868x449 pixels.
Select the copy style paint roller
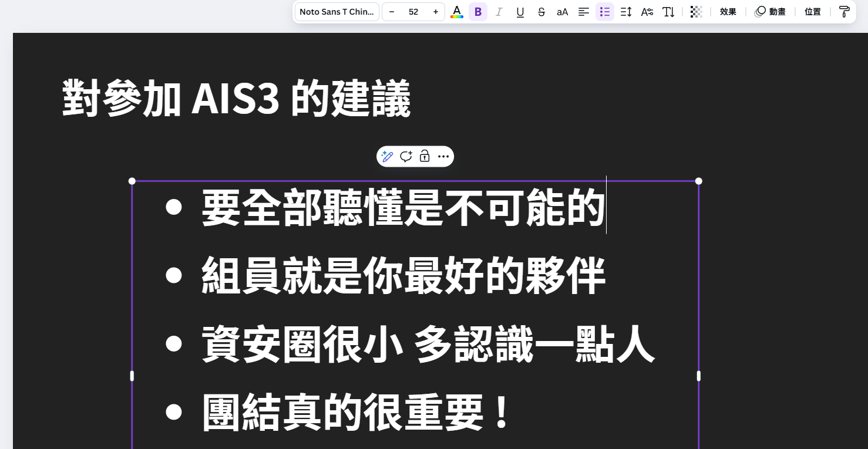point(845,12)
